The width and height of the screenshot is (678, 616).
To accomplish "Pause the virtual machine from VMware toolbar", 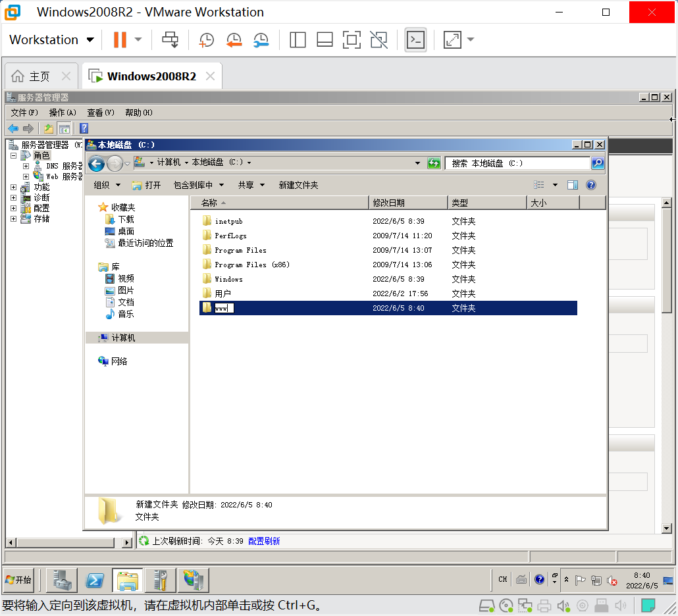I will [x=120, y=39].
